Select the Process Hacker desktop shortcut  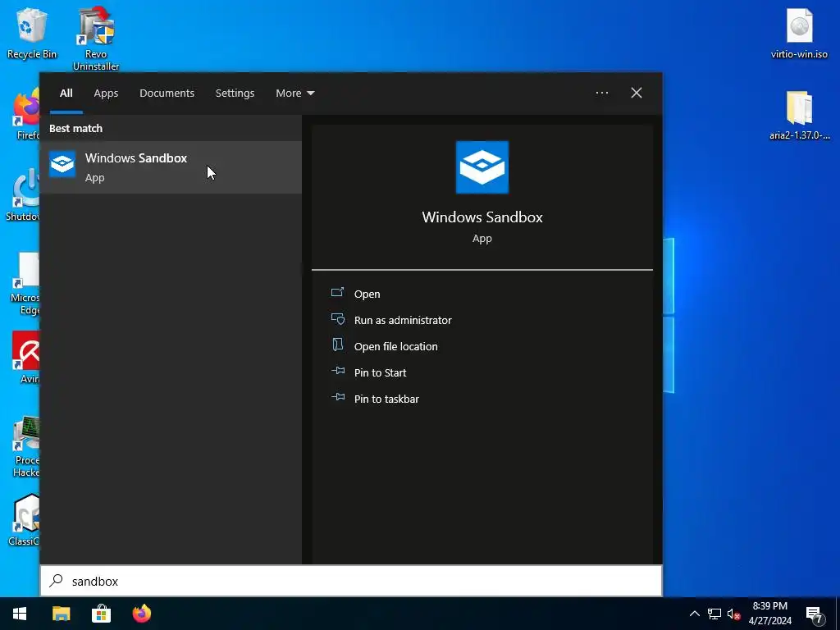coord(25,447)
